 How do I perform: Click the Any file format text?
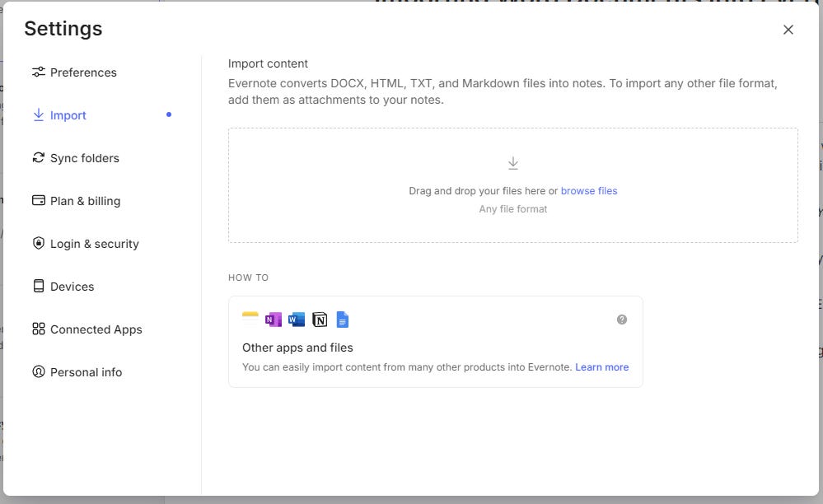coord(513,208)
